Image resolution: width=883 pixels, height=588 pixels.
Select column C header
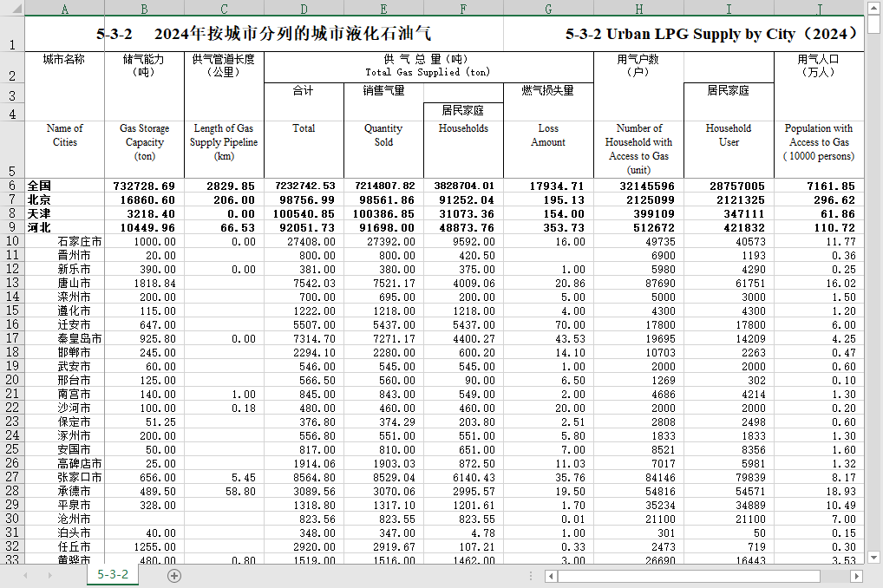pos(224,9)
